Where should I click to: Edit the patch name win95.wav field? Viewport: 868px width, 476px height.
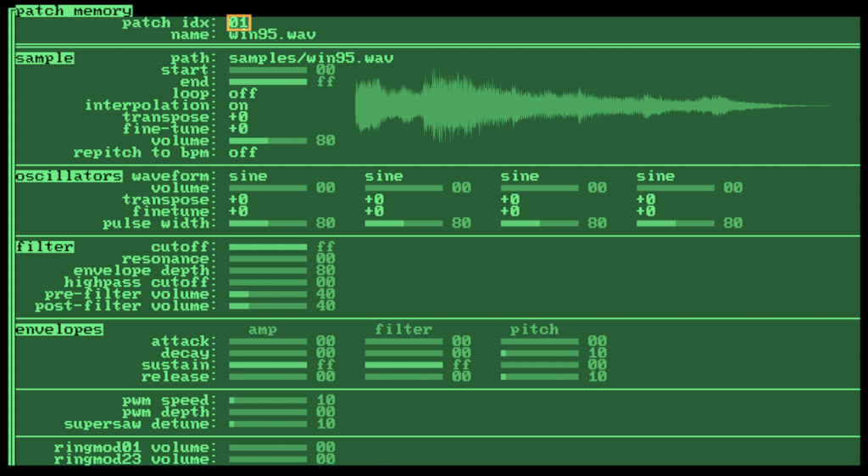[x=272, y=35]
